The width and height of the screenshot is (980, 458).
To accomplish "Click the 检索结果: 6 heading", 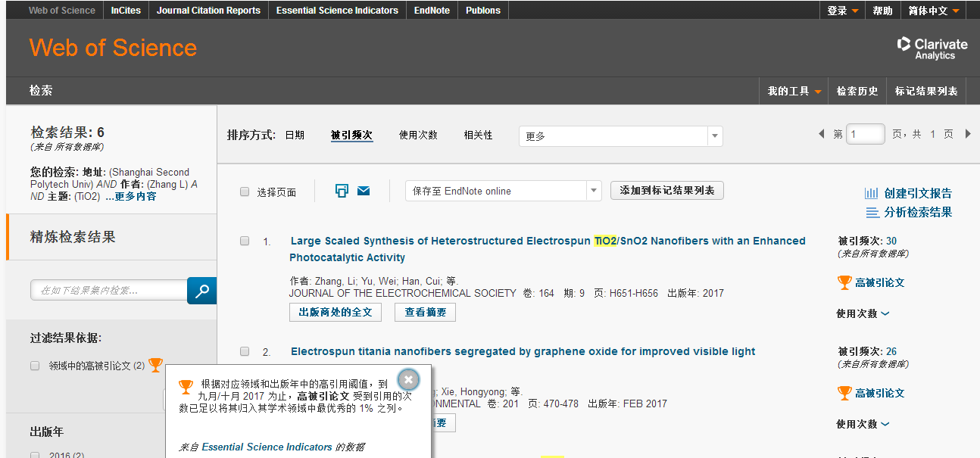I will pyautogui.click(x=67, y=132).
